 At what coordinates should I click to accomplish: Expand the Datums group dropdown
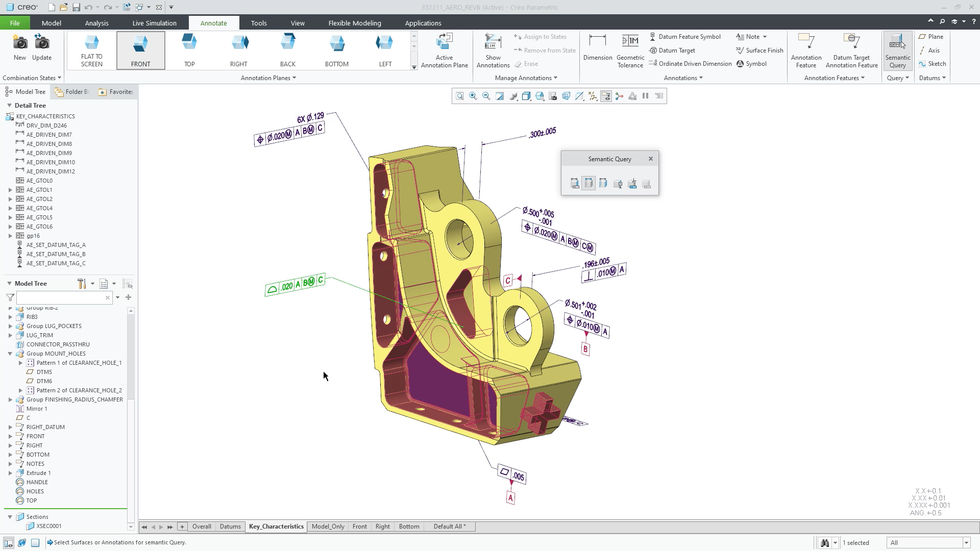(933, 78)
